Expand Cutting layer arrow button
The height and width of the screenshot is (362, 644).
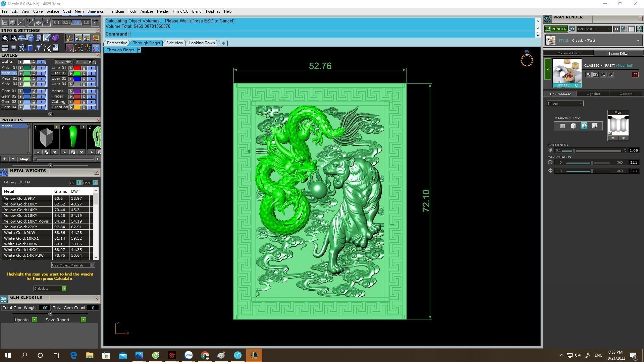pos(71,102)
